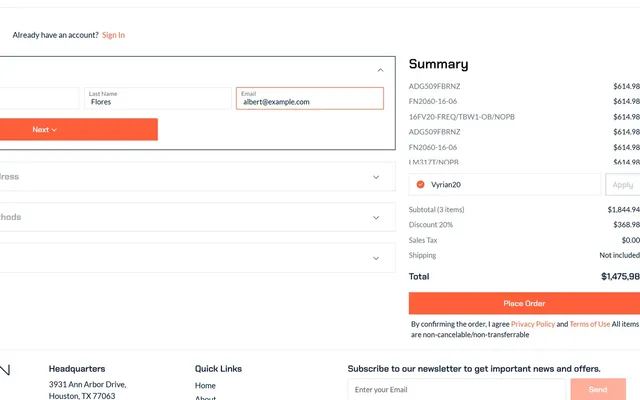Apply the promo code
This screenshot has width=640, height=400.
point(622,184)
